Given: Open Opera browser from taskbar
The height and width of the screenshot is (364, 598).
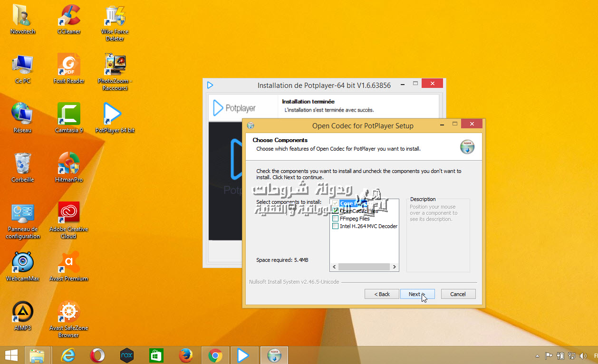Looking at the screenshot, I should [x=97, y=355].
